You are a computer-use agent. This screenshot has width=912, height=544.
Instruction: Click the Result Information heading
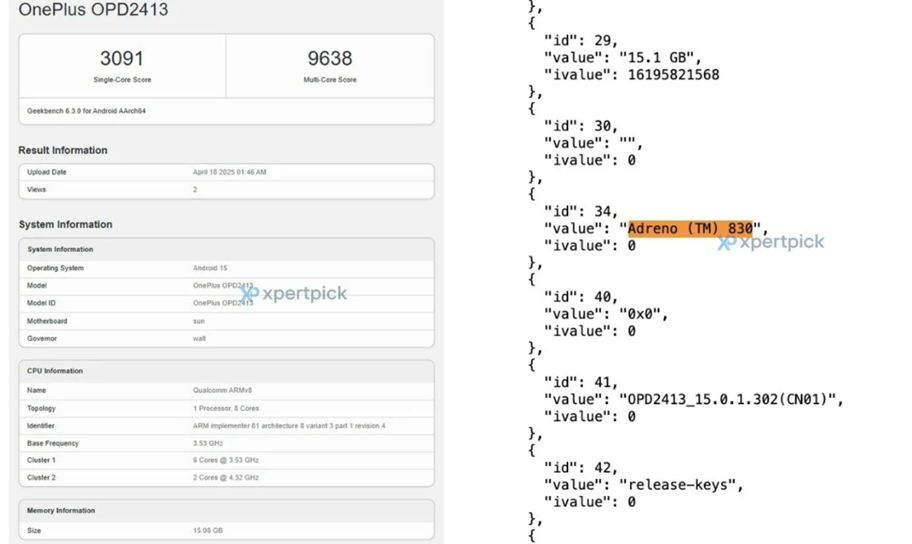[x=63, y=150]
